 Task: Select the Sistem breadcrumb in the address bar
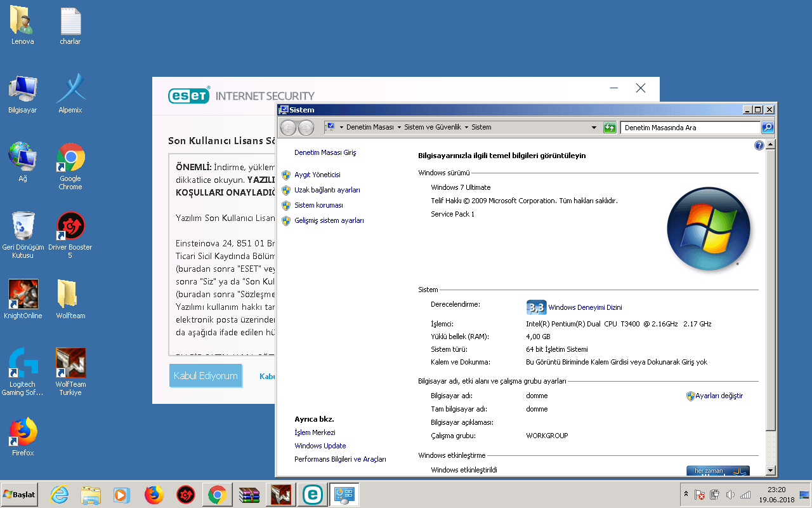481,128
